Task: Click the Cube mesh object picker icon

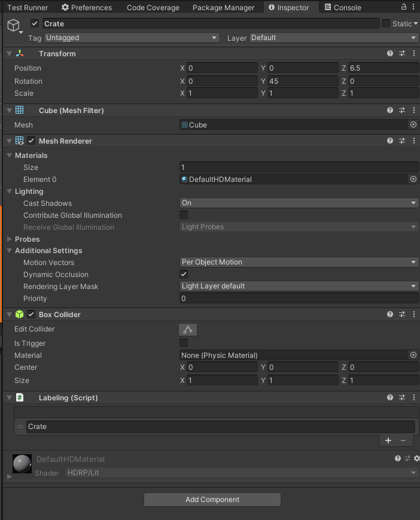Action: tap(413, 125)
